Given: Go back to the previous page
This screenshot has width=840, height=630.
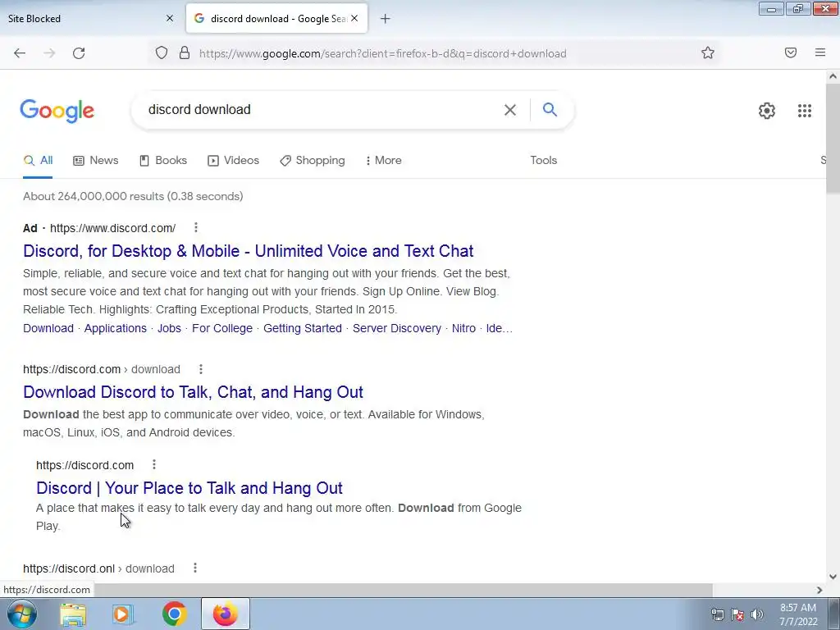Looking at the screenshot, I should (x=20, y=53).
